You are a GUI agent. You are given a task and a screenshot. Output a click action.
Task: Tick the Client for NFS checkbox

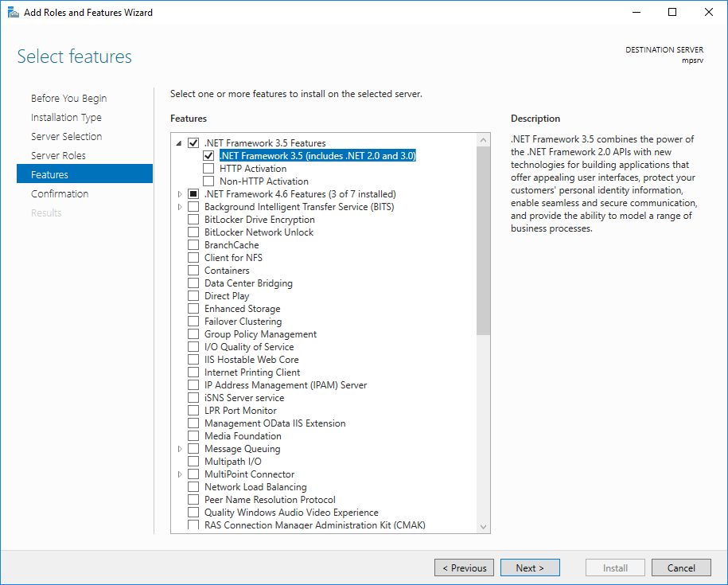click(x=193, y=258)
